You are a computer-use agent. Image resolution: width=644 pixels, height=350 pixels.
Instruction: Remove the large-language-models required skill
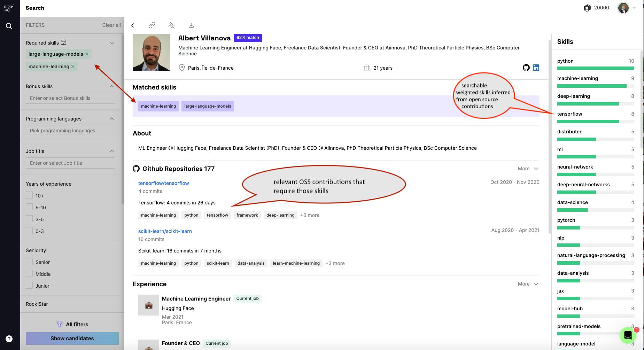tap(87, 54)
